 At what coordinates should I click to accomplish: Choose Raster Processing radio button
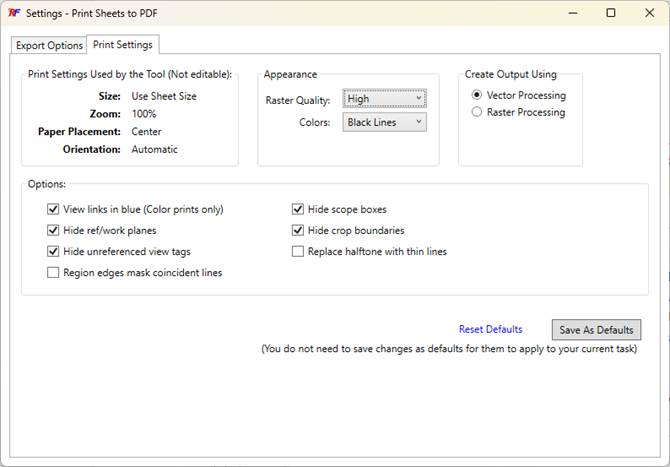tap(477, 112)
